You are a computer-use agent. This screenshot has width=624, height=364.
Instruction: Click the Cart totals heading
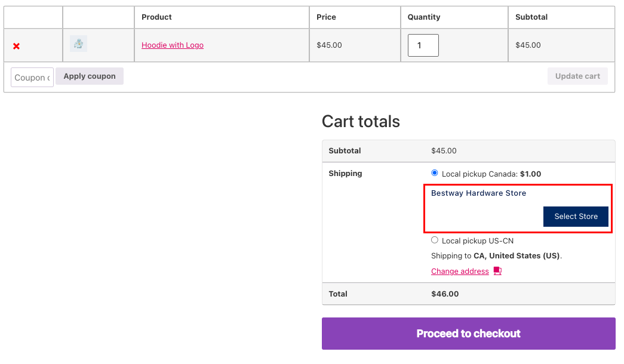(x=361, y=121)
